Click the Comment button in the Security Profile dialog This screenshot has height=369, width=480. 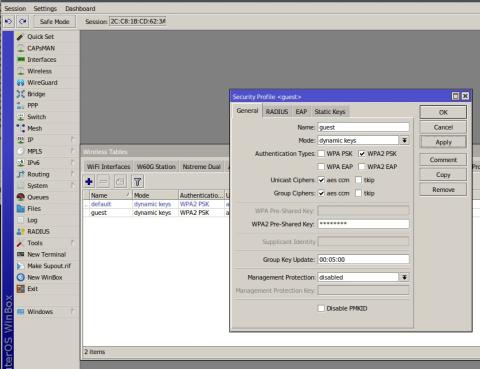pyautogui.click(x=443, y=160)
